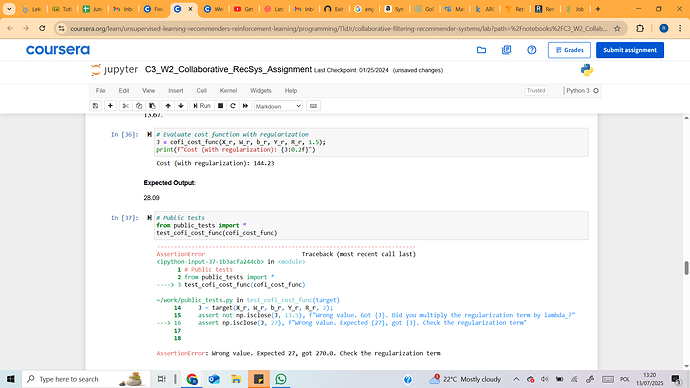Insert a cell below with plus icon
Viewport: 690px width, 388px height.
pyautogui.click(x=110, y=106)
